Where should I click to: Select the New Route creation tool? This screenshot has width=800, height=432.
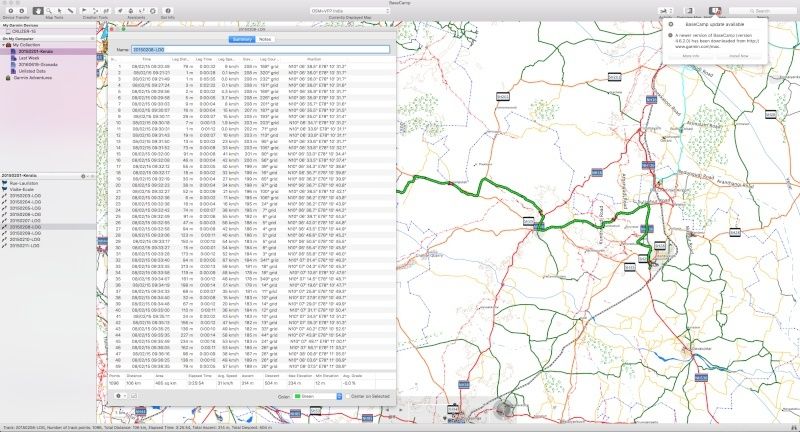(x=95, y=10)
